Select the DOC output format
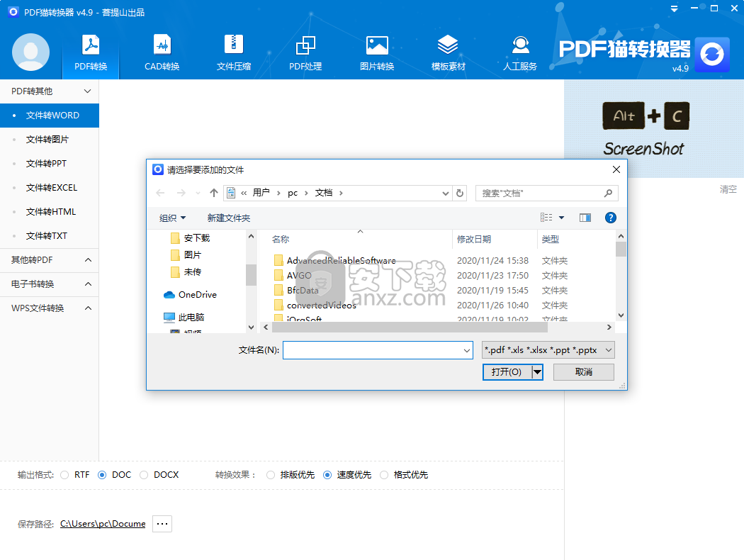 coord(102,475)
